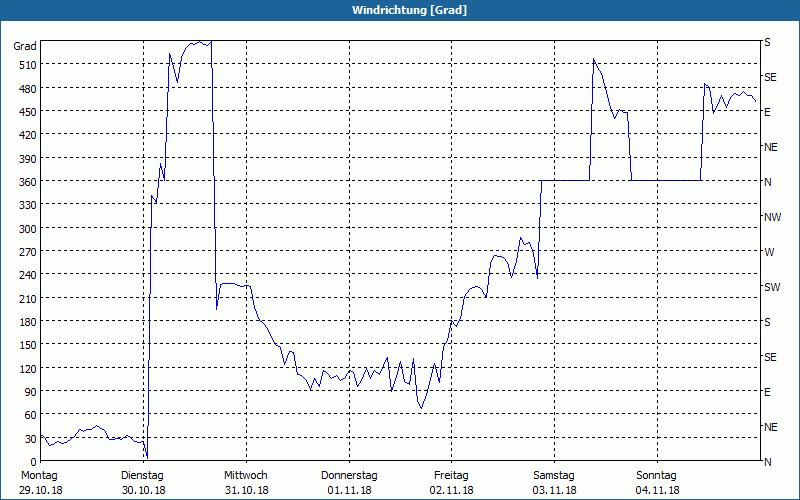Click the 420 degree axis label

click(28, 135)
